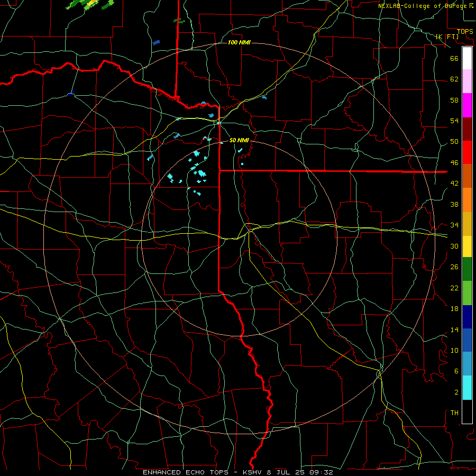Click the small dark green echo near the top

click(179, 21)
